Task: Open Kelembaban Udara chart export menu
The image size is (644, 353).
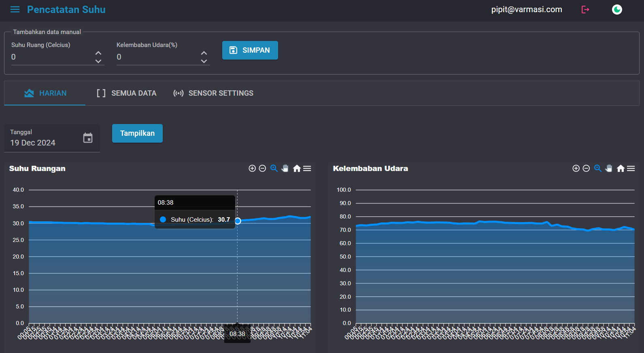Action: (631, 168)
